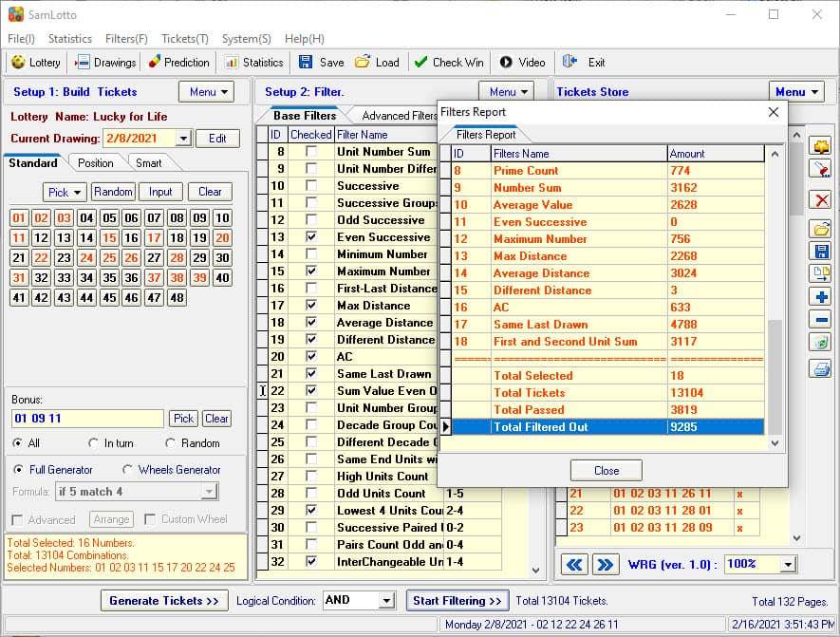Enable the Custom Wheel checkbox
Viewport: 840px width, 637px height.
(x=150, y=519)
